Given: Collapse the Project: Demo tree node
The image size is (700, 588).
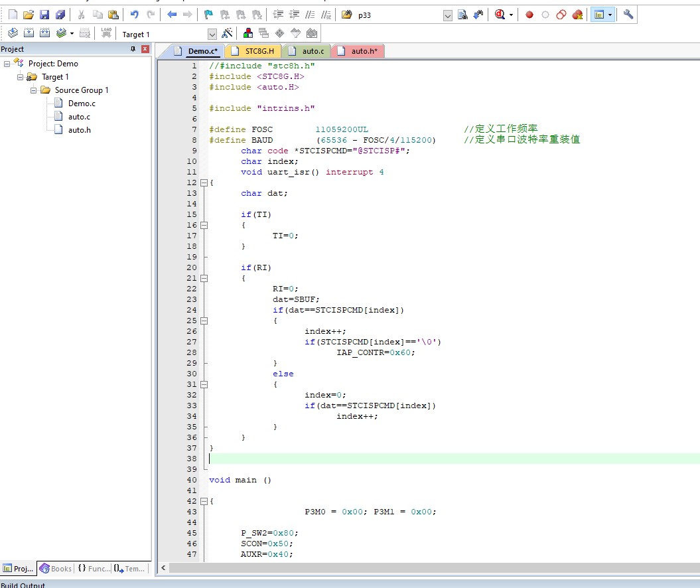Looking at the screenshot, I should pos(7,64).
